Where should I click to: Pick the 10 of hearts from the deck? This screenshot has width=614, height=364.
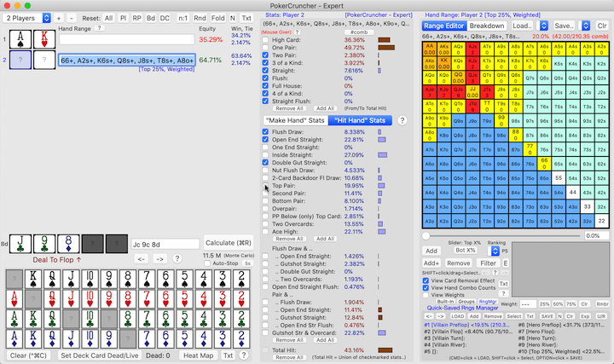pyautogui.click(x=90, y=299)
